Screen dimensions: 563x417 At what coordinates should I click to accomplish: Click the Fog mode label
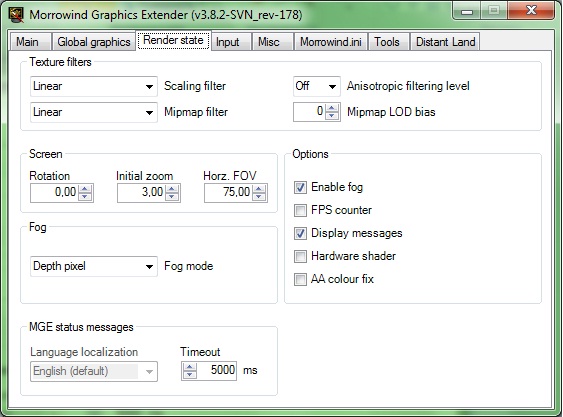[x=189, y=266]
